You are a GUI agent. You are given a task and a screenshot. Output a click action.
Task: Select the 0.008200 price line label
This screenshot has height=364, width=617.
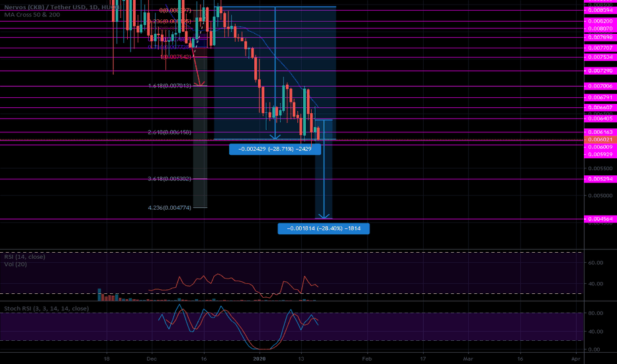coord(600,21)
